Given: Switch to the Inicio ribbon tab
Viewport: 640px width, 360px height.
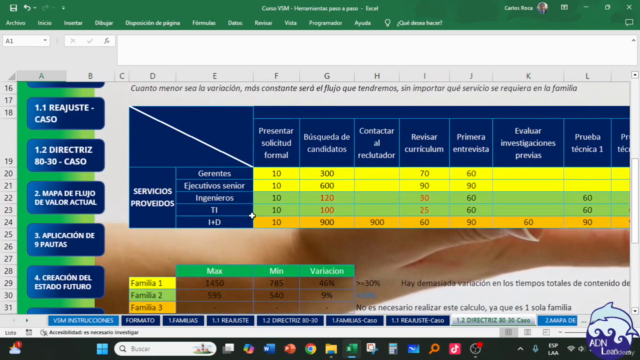Looking at the screenshot, I should [x=44, y=23].
